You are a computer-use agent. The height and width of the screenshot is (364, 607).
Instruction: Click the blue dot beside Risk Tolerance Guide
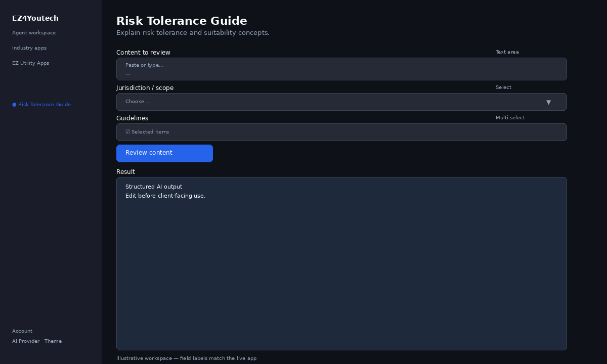pos(14,105)
